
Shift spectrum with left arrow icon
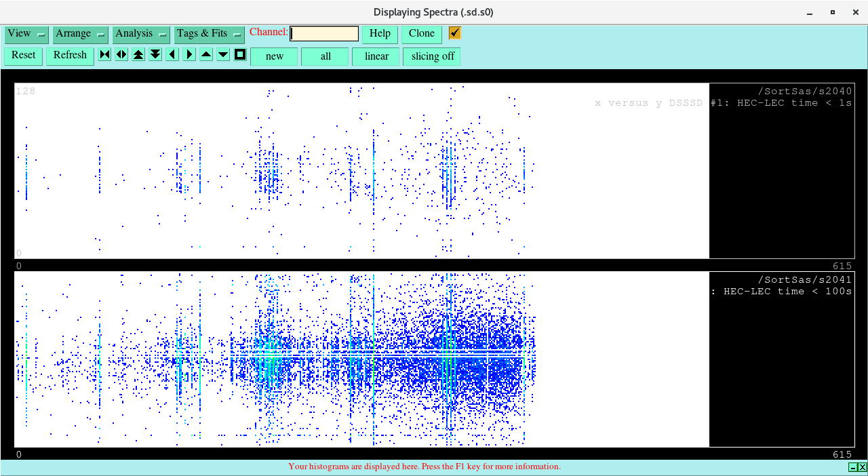click(x=172, y=55)
